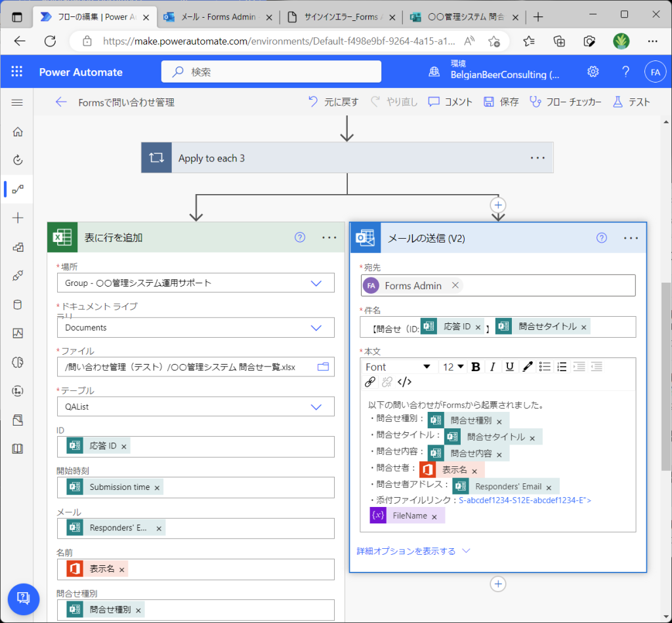Open the Power Automate help question mark
This screenshot has height=623, width=672.
pos(625,71)
